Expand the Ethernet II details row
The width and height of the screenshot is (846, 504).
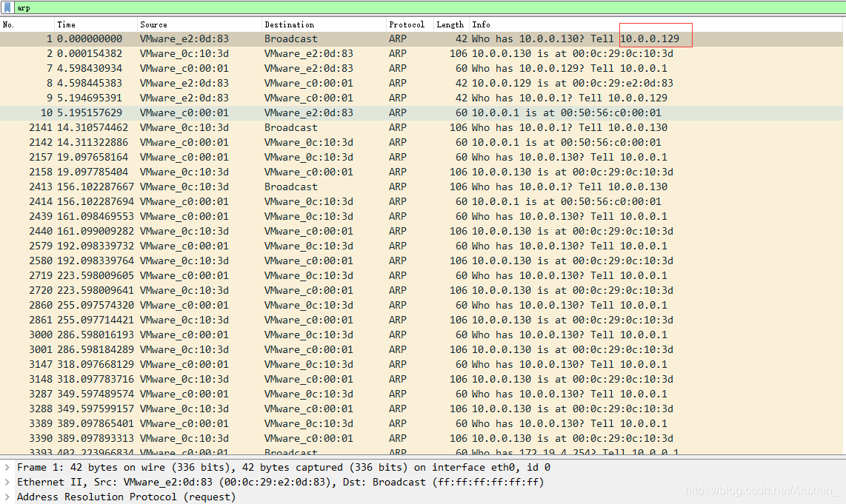pyautogui.click(x=7, y=482)
